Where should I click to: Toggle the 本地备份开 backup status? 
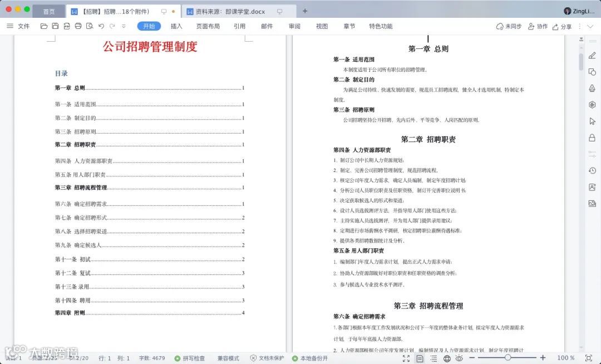click(310, 358)
